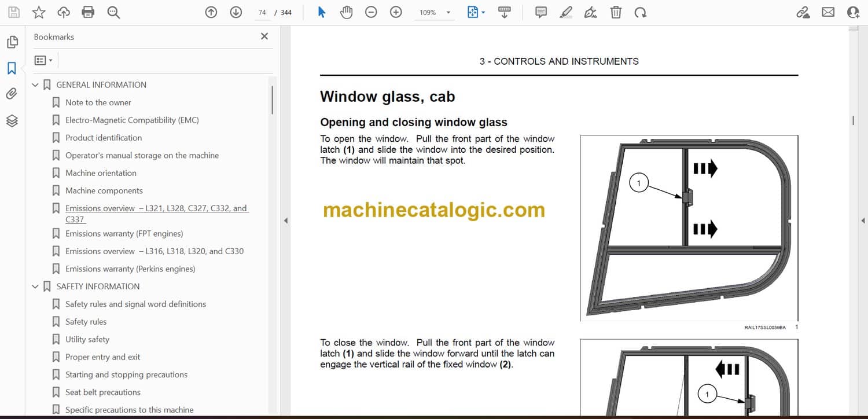This screenshot has height=419, width=868.
Task: Go to Machine components bookmark
Action: coord(104,190)
